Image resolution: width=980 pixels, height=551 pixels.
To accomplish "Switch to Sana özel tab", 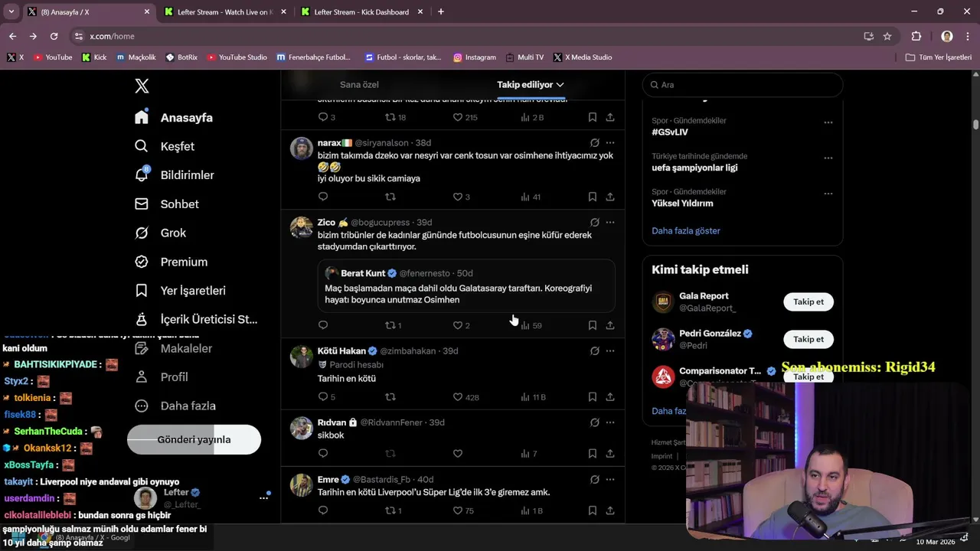I will pyautogui.click(x=359, y=85).
